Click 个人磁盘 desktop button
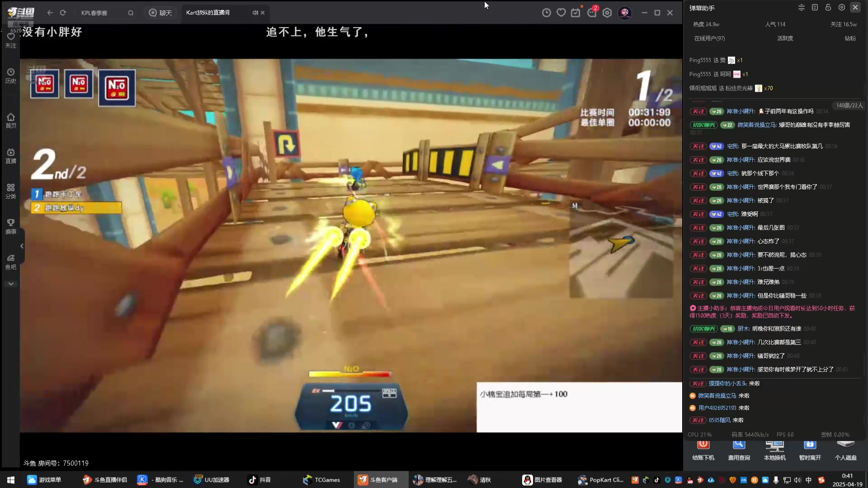This screenshot has height=488, width=868. [846, 450]
